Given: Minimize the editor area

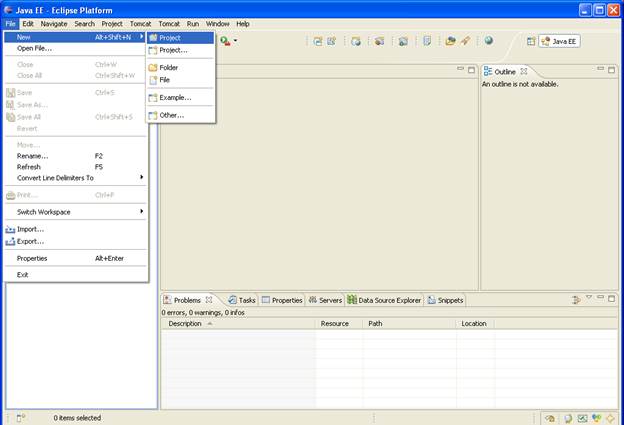Looking at the screenshot, I should [x=460, y=69].
